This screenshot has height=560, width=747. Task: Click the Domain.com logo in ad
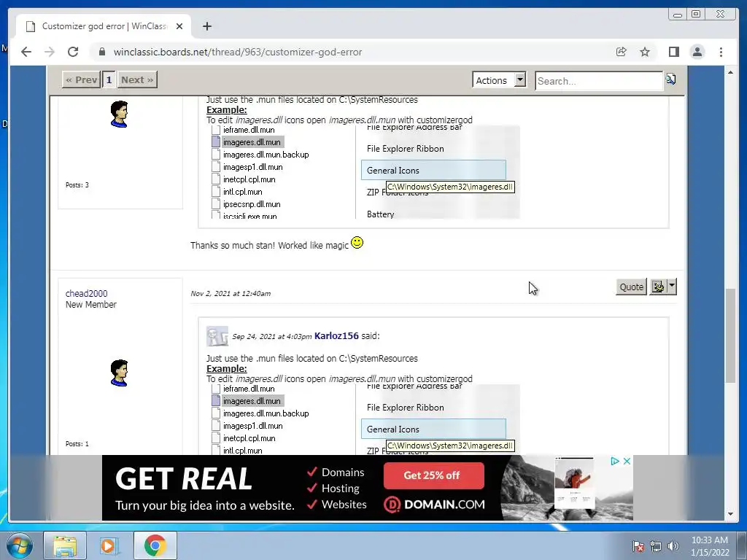pyautogui.click(x=434, y=505)
